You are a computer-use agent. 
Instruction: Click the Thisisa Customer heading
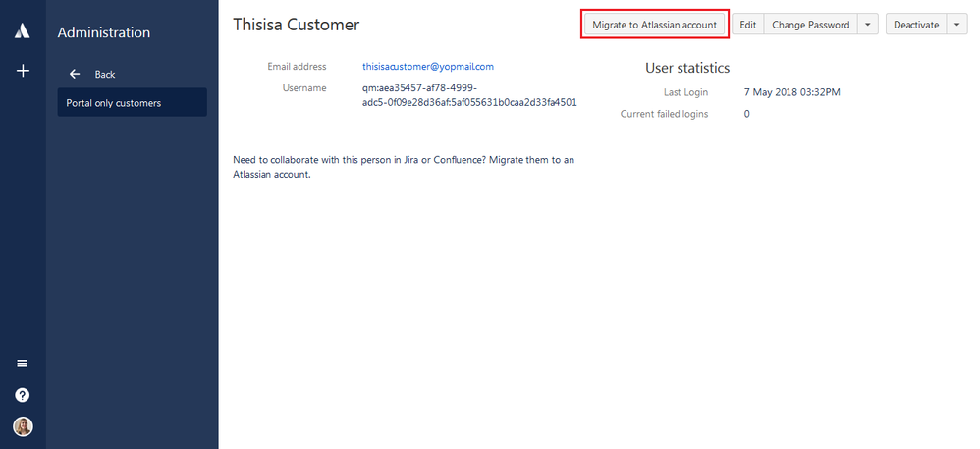click(x=297, y=25)
